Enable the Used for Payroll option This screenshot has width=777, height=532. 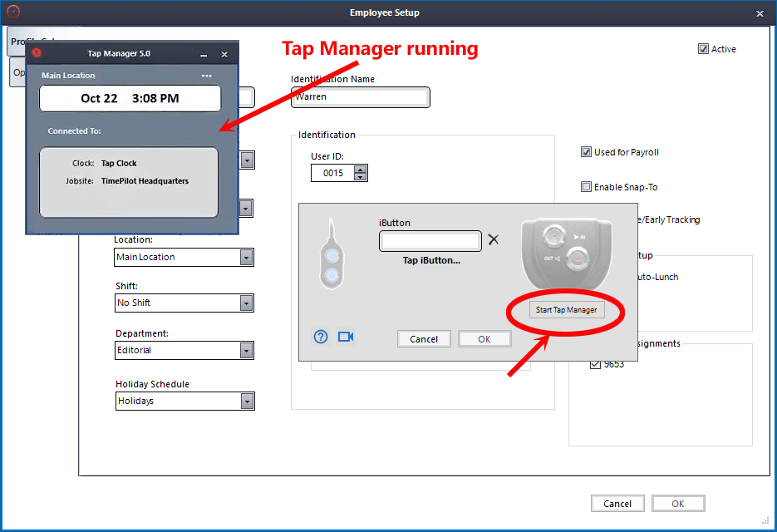pos(587,151)
